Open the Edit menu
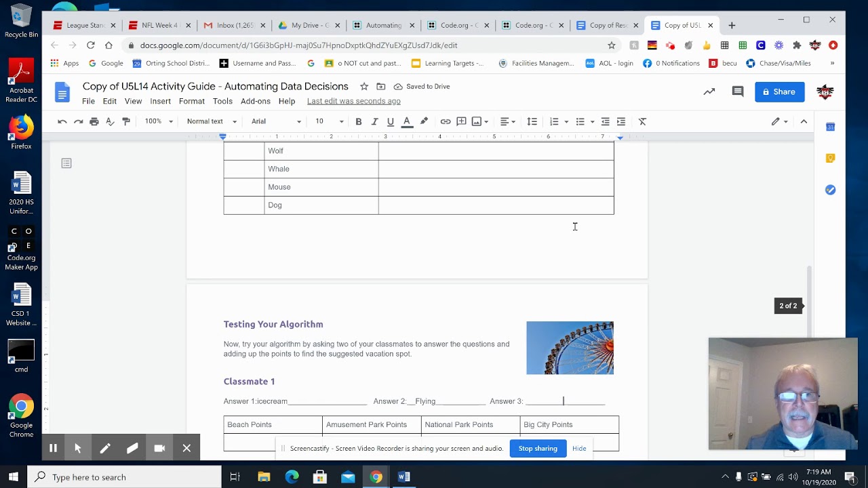Viewport: 868px width, 488px height. [110, 101]
